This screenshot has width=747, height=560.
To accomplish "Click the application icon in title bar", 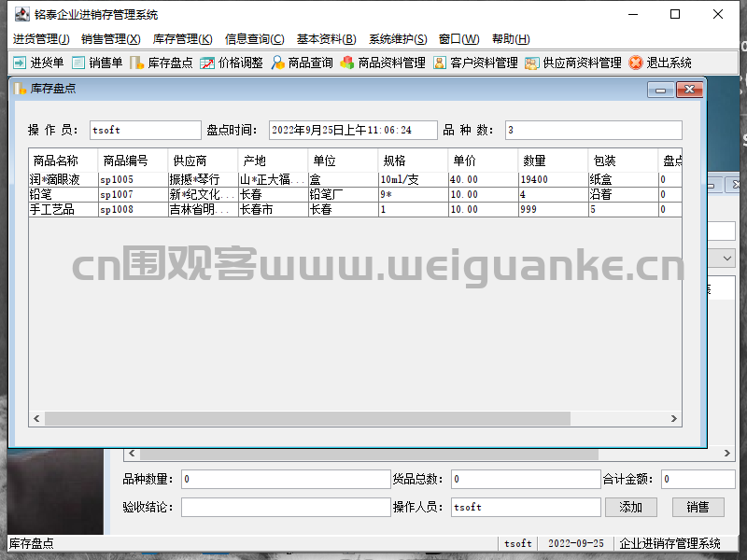I will coord(21,14).
